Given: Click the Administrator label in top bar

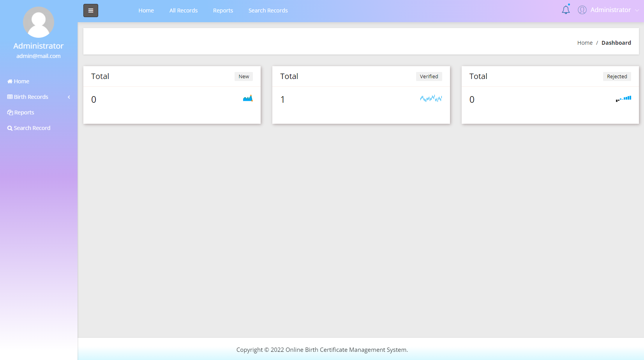Looking at the screenshot, I should coord(610,10).
